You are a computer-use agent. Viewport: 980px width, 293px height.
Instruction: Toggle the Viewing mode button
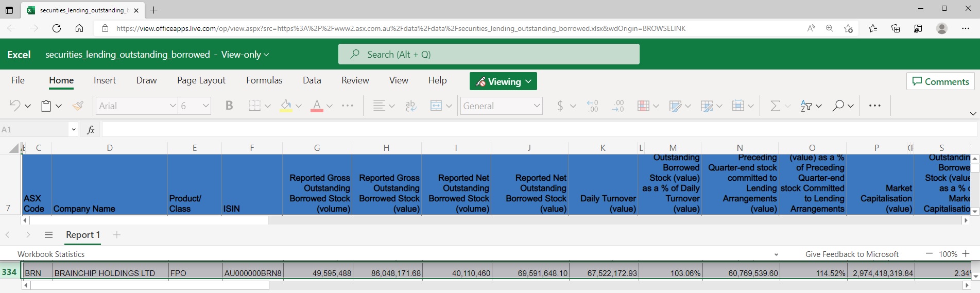503,81
